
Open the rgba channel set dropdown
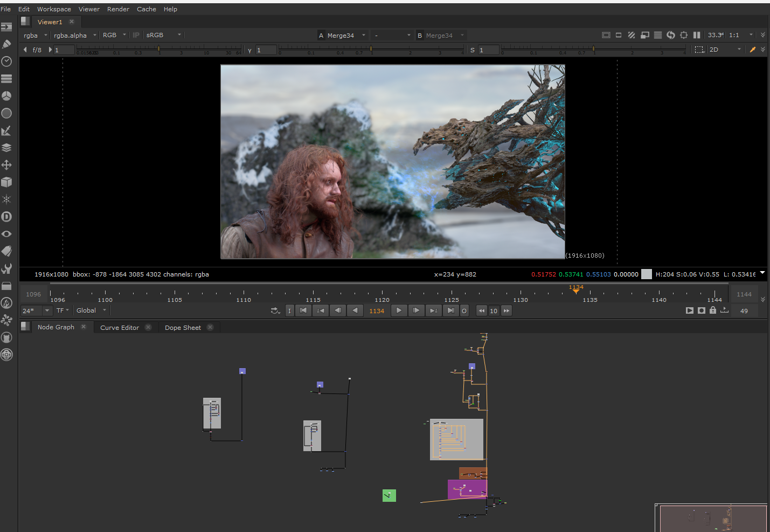tap(36, 35)
